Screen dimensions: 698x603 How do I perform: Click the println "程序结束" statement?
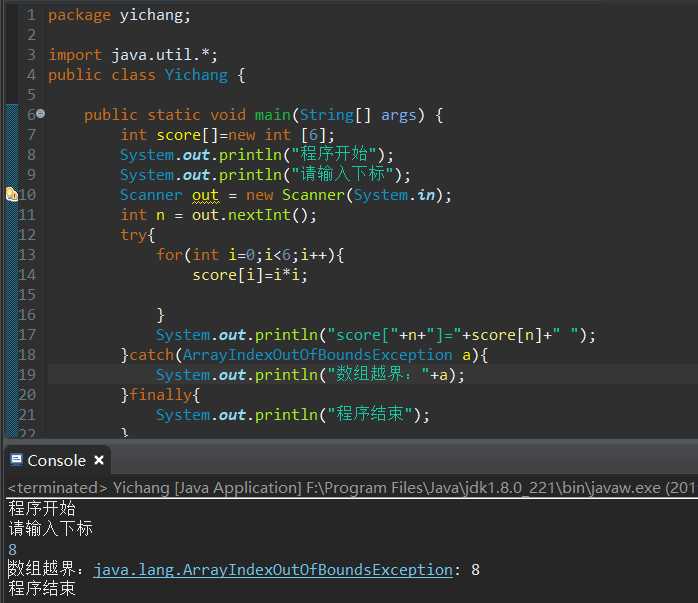click(292, 415)
